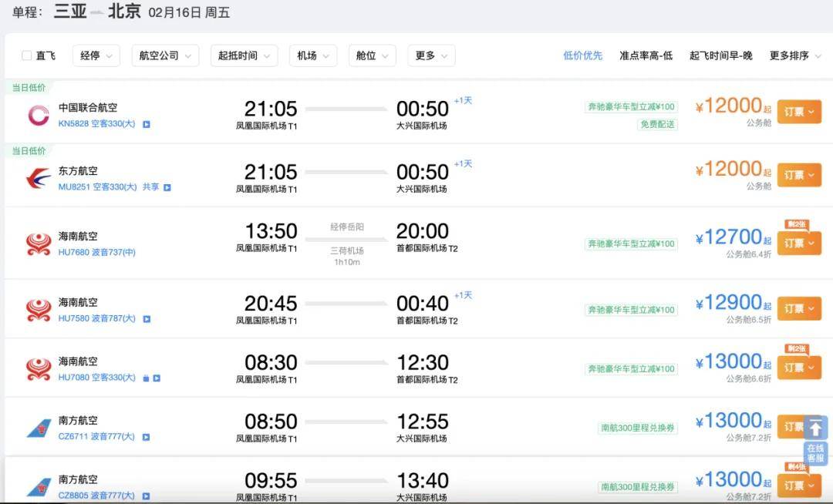
Task: Expand the 经停 stopover filter dropdown
Action: tap(97, 55)
